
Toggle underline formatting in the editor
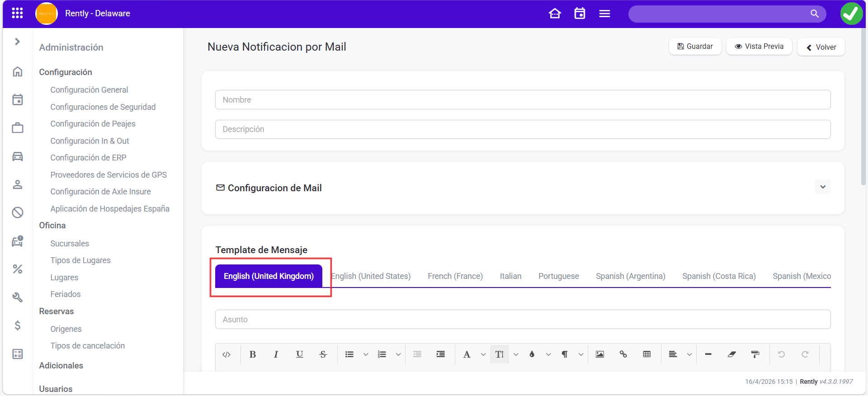point(299,354)
